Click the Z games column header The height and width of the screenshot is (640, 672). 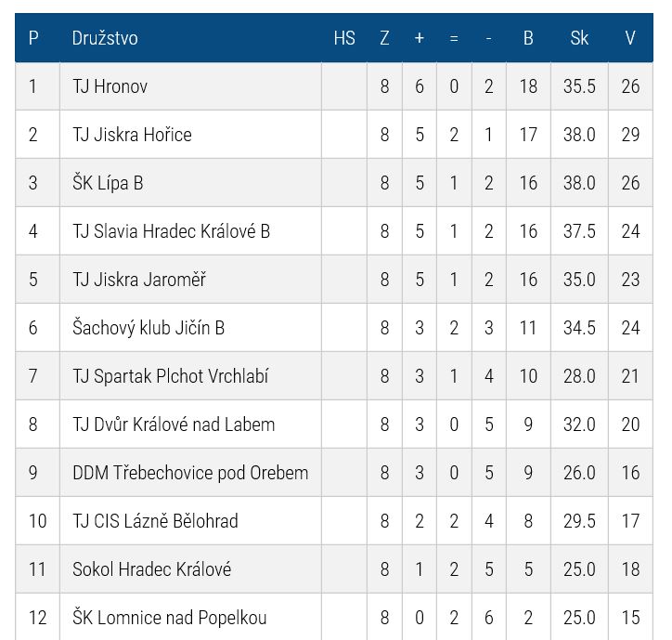coord(384,38)
